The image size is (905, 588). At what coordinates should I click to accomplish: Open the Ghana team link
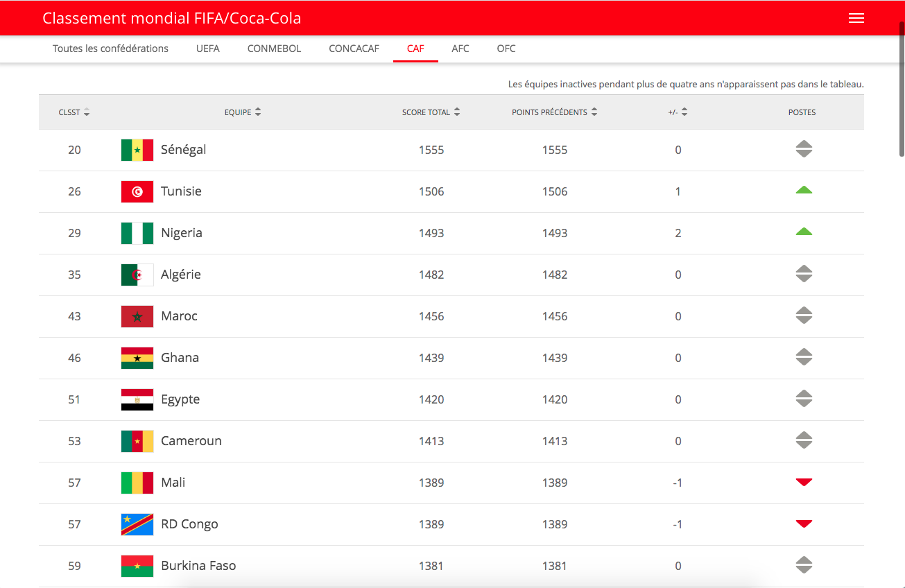[180, 358]
